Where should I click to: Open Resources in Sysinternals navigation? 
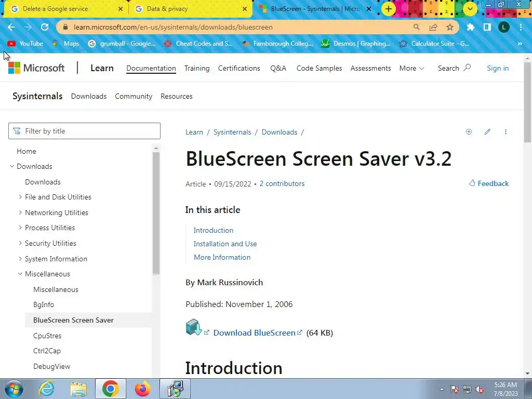click(177, 96)
